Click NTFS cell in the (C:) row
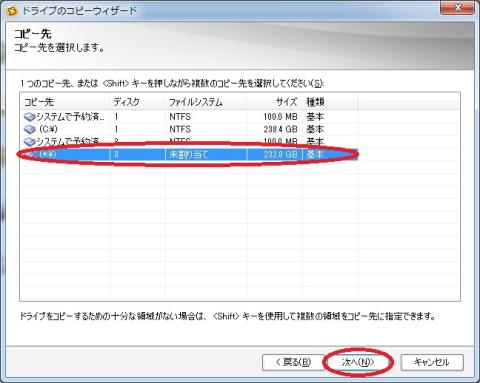The width and height of the screenshot is (480, 383). pyautogui.click(x=180, y=129)
